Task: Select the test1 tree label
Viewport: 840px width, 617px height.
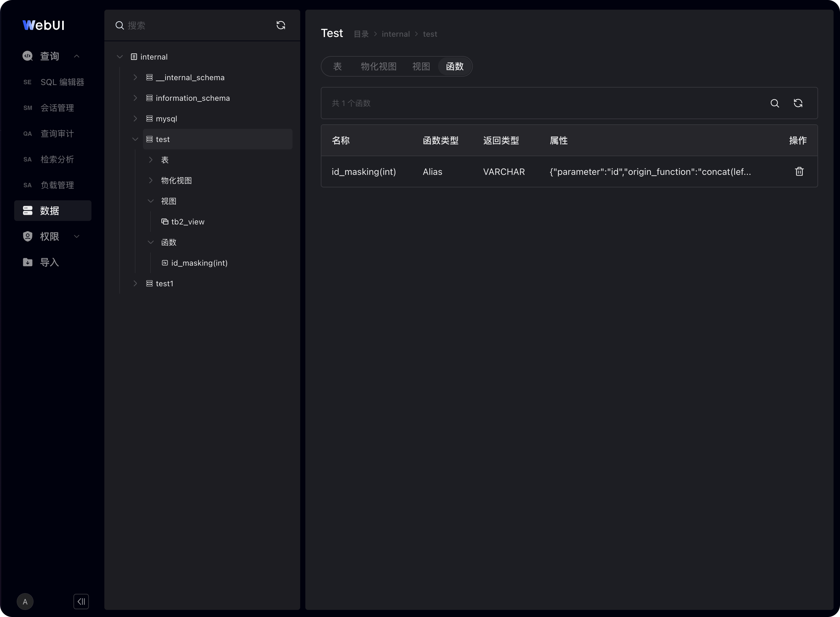Action: click(x=165, y=283)
